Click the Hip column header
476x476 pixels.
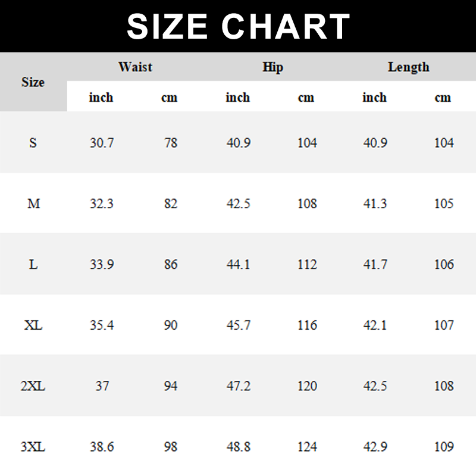click(273, 67)
